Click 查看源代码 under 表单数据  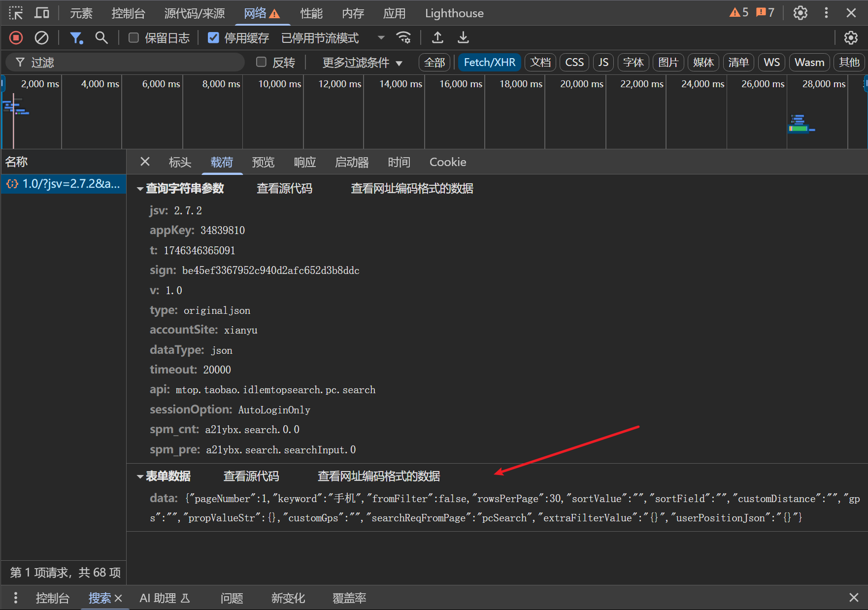click(x=251, y=476)
